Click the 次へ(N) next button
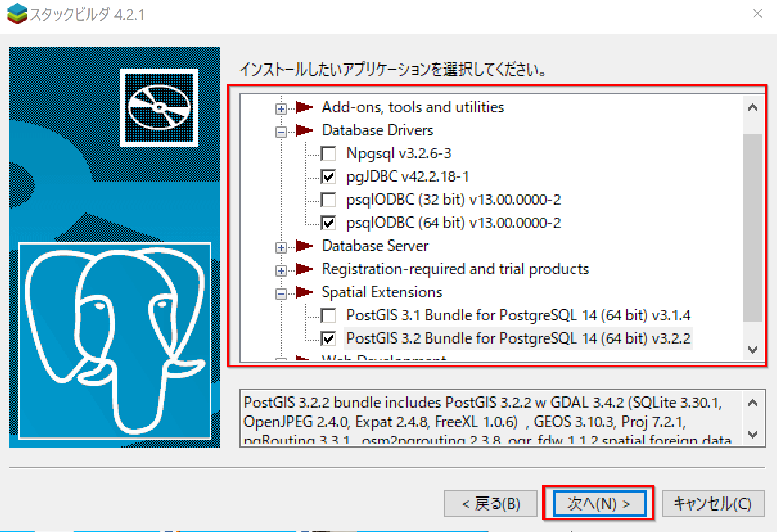 pos(599,503)
